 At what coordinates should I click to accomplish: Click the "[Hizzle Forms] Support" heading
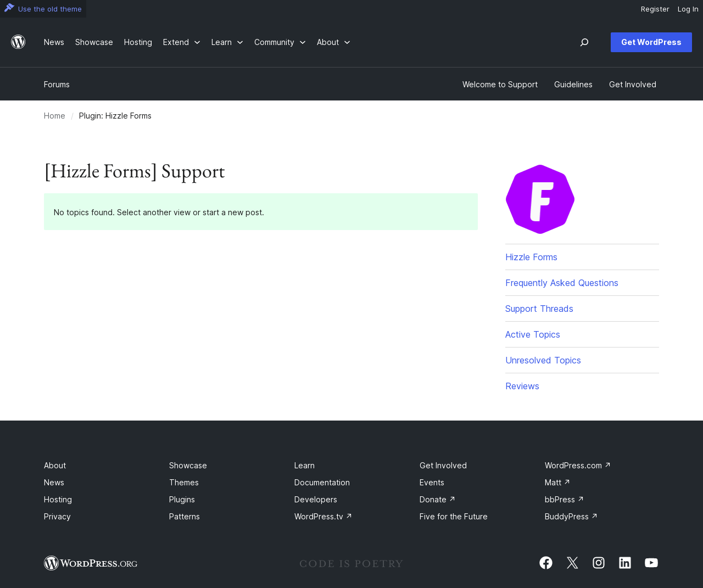pyautogui.click(x=135, y=171)
